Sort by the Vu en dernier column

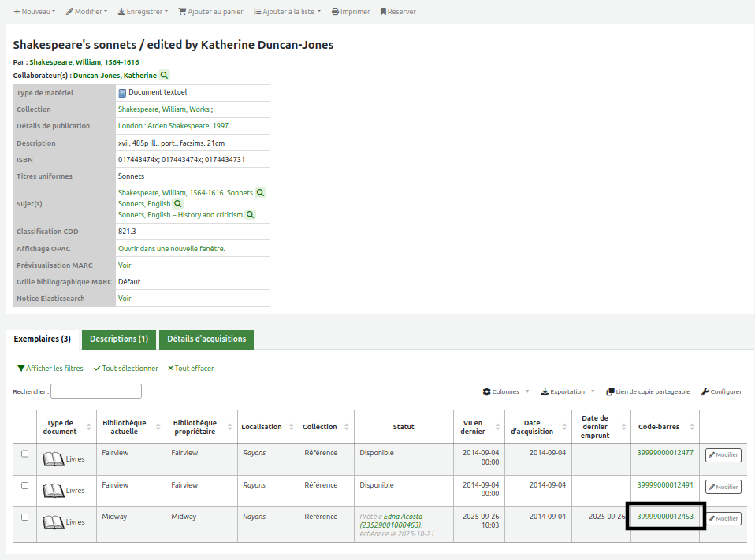tap(479, 427)
